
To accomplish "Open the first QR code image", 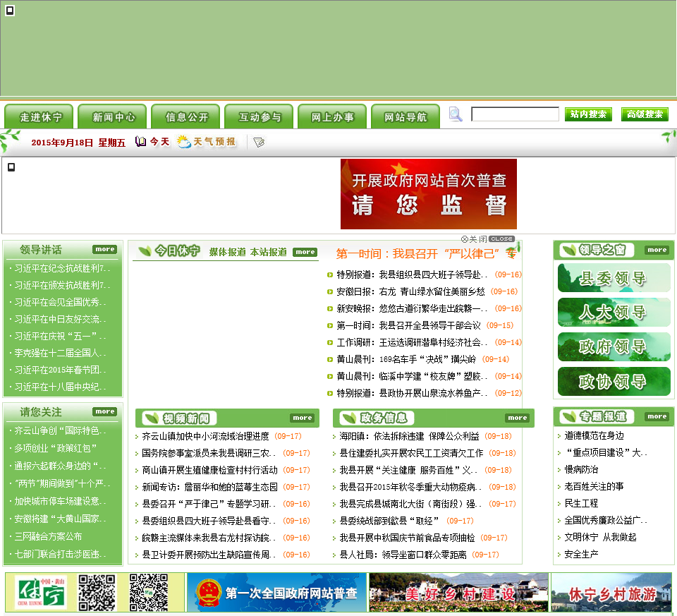I will (97, 592).
